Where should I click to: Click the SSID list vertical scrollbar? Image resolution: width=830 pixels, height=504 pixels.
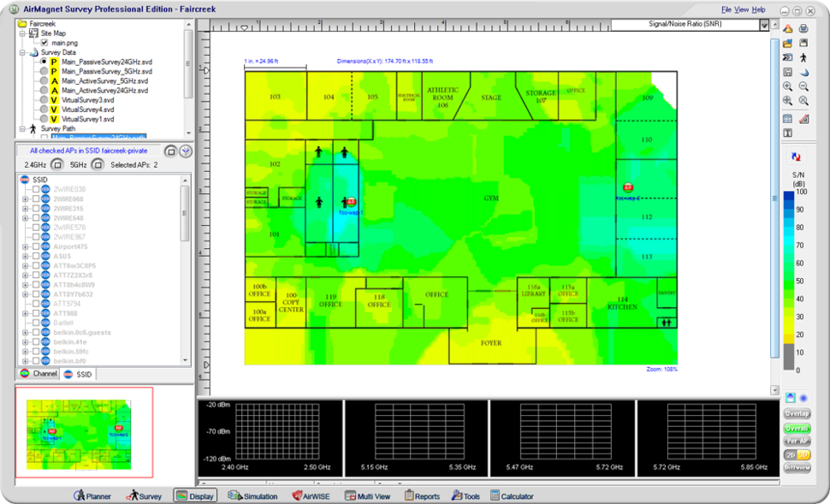(x=185, y=270)
